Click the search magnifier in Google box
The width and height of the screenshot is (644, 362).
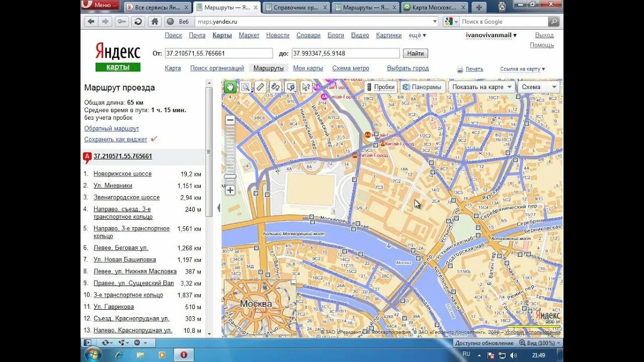coord(554,22)
